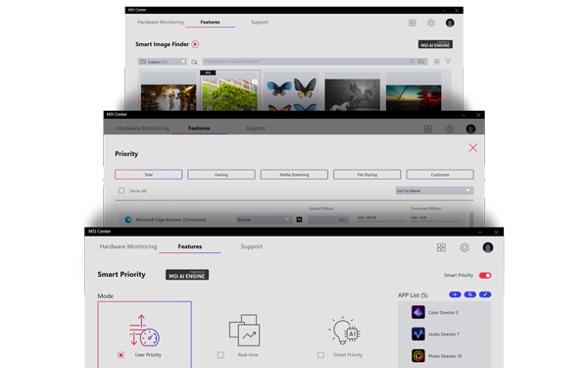Viewport: 588px width, 368px height.
Task: Tick the Smart Priority mode checkbox
Action: pos(320,355)
